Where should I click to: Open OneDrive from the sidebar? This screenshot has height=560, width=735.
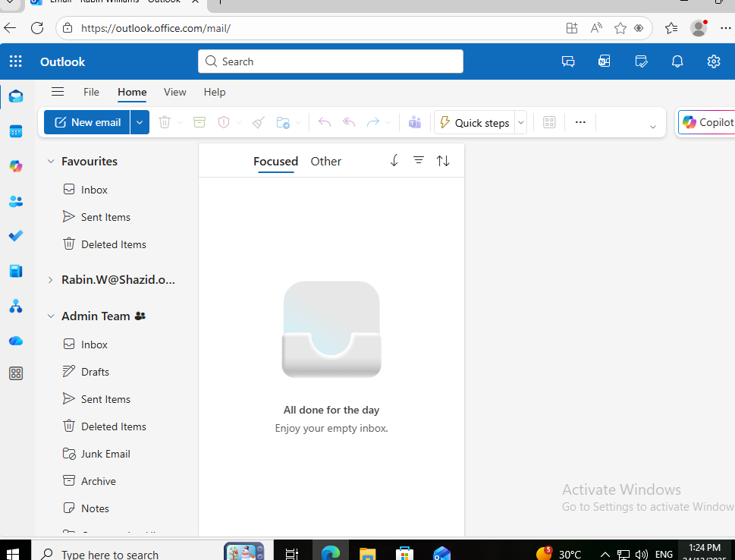(16, 341)
